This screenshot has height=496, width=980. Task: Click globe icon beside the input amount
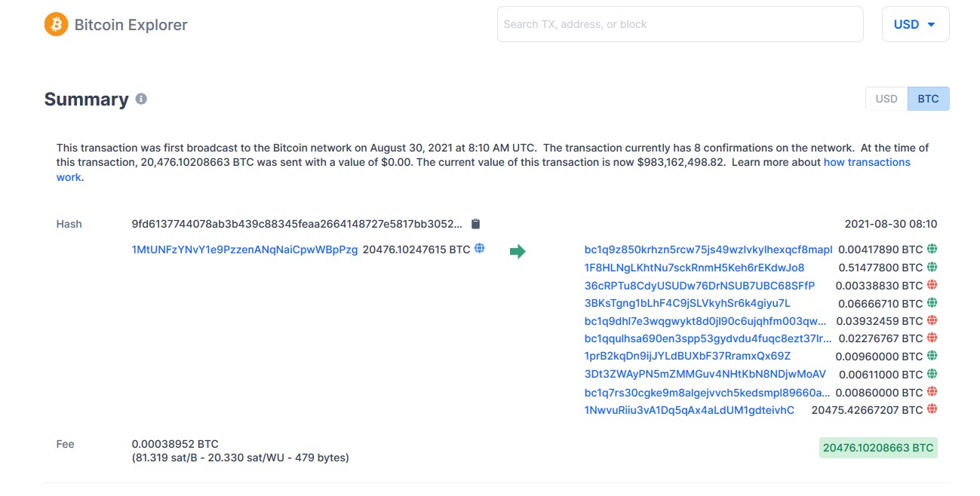point(479,249)
